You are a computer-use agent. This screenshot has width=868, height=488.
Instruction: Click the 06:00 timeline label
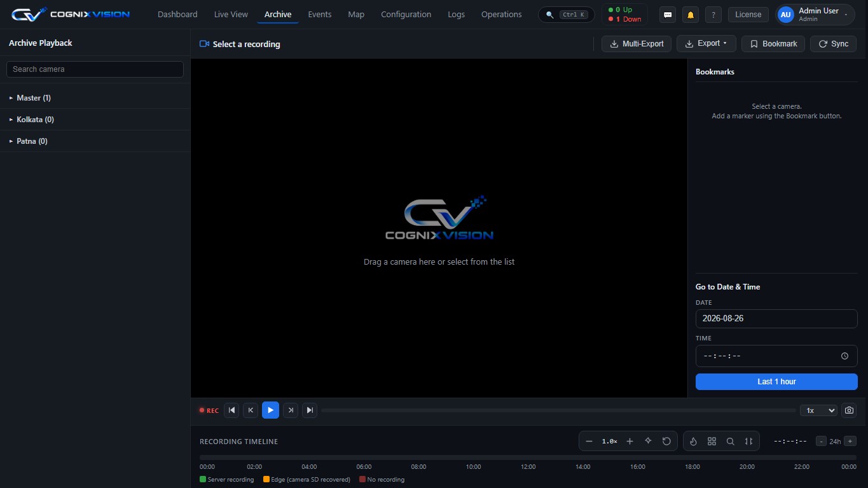coord(364,467)
